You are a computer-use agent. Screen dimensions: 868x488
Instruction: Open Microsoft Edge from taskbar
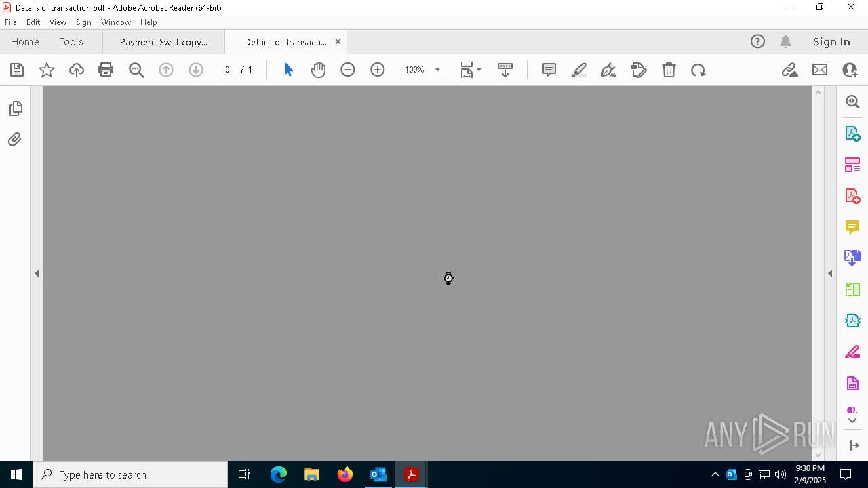279,474
